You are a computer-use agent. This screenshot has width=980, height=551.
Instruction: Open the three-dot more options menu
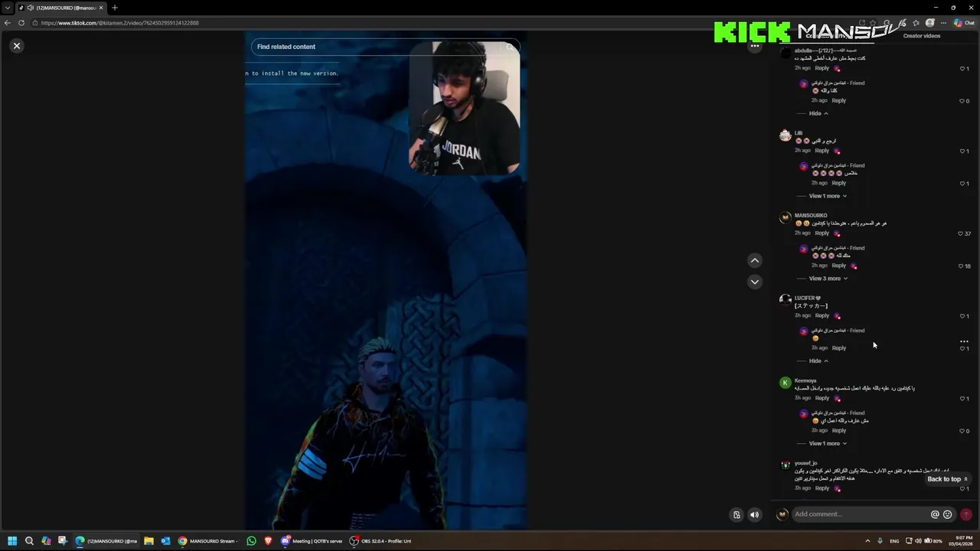point(755,46)
